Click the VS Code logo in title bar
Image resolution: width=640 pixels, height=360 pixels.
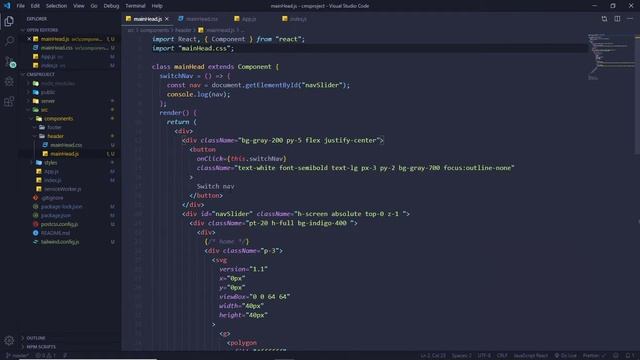tap(7, 6)
